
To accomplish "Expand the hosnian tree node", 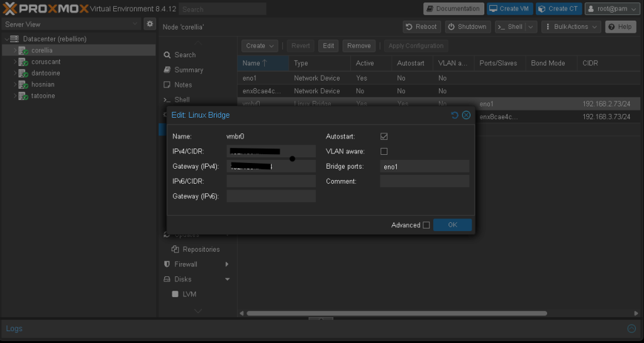I will pos(15,84).
